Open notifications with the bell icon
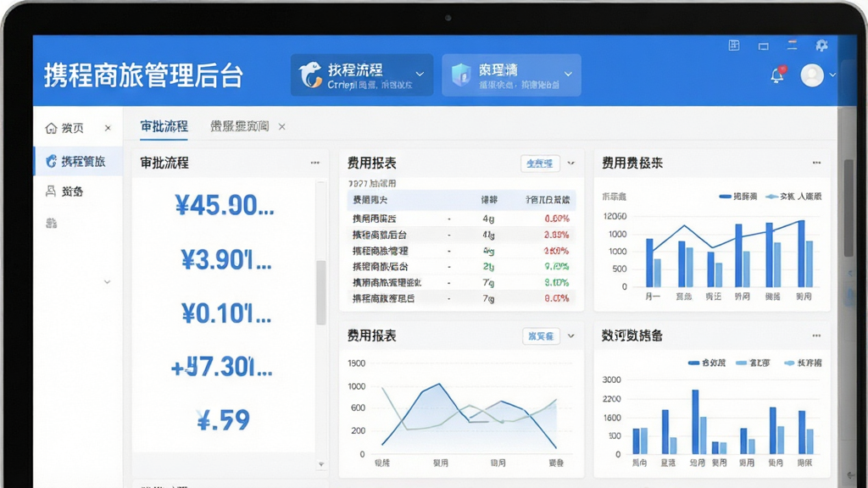Viewport: 868px width, 488px height. pyautogui.click(x=777, y=75)
